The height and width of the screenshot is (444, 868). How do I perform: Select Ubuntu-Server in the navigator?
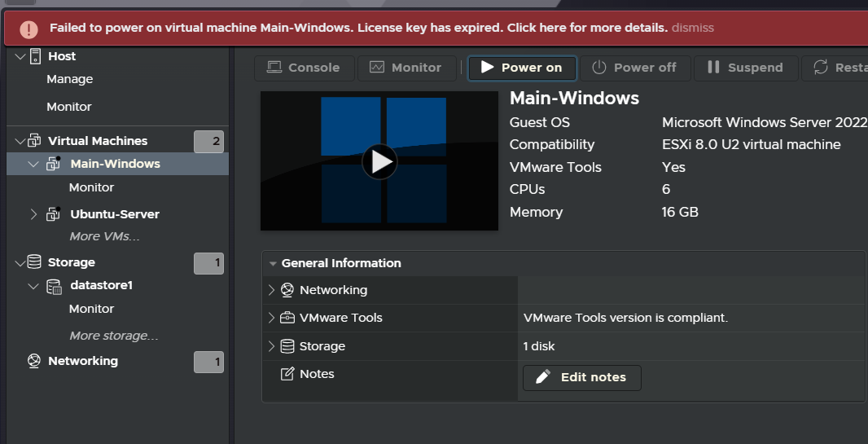coord(115,214)
